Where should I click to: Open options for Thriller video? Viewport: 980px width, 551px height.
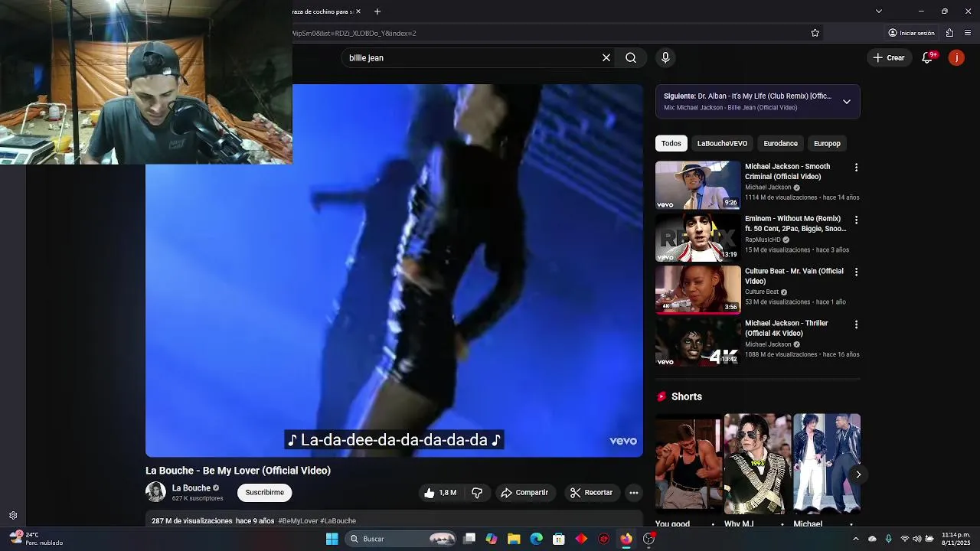856,324
